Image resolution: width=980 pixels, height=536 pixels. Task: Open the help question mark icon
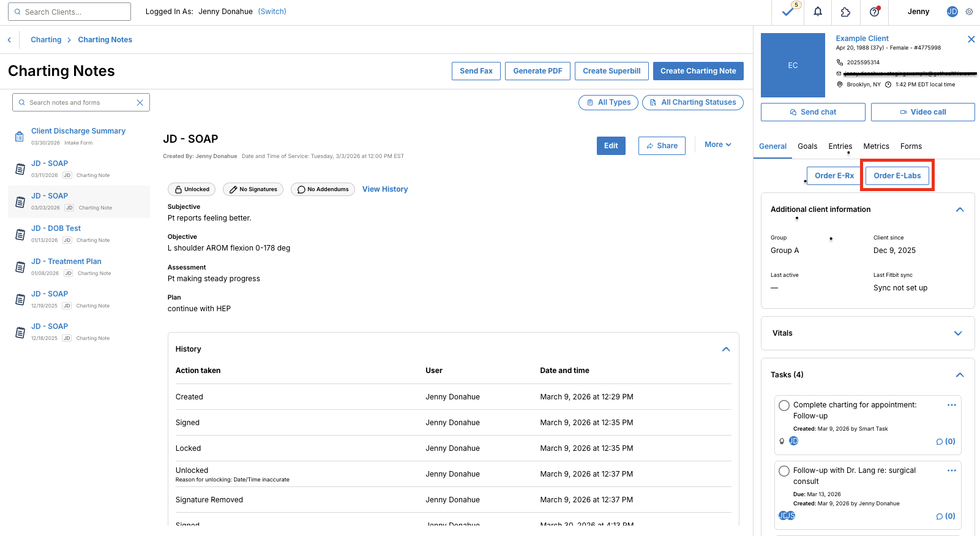click(875, 12)
